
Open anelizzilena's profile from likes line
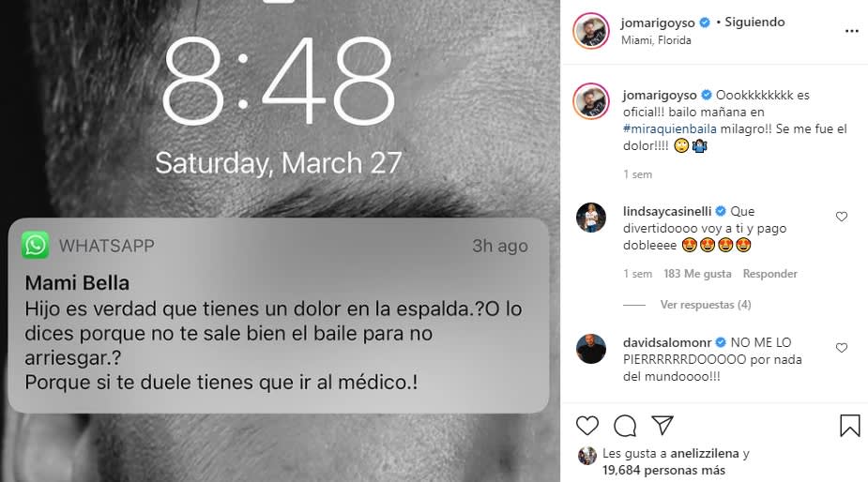(704, 453)
